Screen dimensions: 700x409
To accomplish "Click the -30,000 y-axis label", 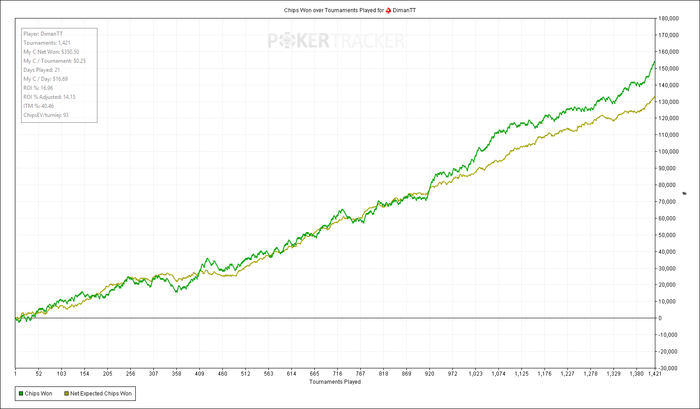I will [668, 368].
